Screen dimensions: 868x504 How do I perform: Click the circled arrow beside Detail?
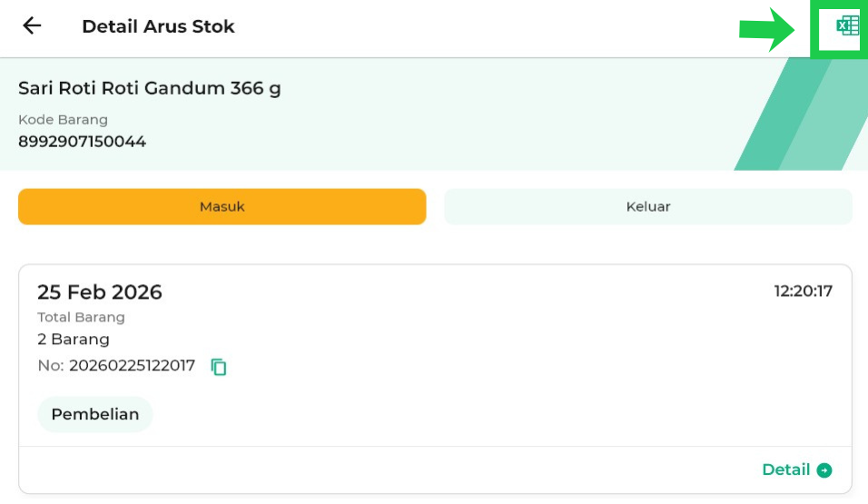[x=824, y=470]
